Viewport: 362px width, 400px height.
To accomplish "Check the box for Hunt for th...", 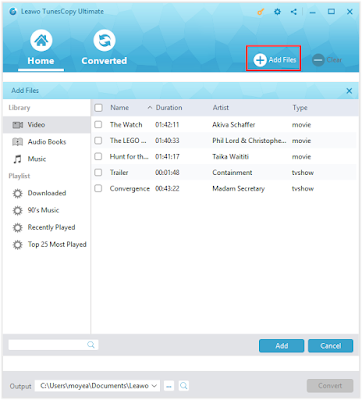I will (x=98, y=157).
